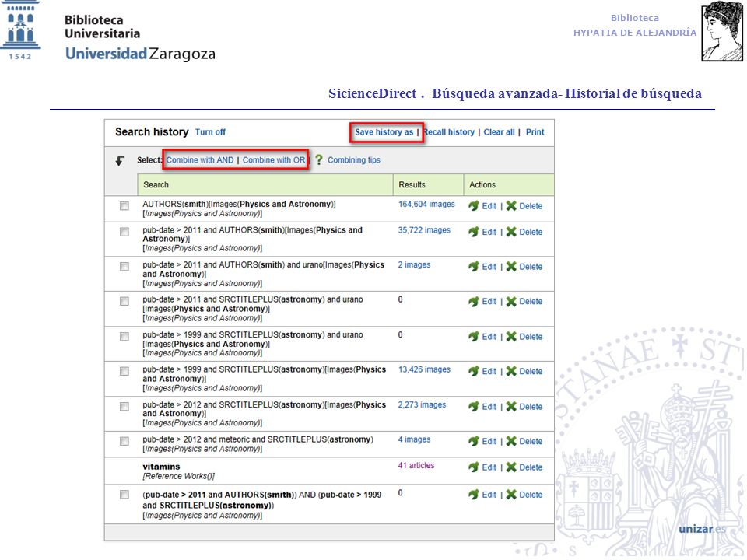
Task: Click Edit arrow icon in the meteoric 4 images row
Action: tap(474, 442)
